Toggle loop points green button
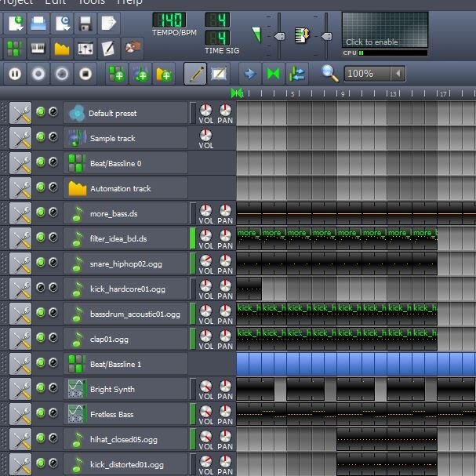 pyautogui.click(x=274, y=74)
